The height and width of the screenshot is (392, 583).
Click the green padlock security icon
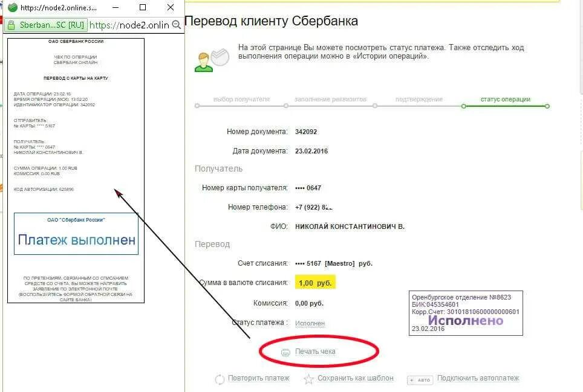click(11, 25)
